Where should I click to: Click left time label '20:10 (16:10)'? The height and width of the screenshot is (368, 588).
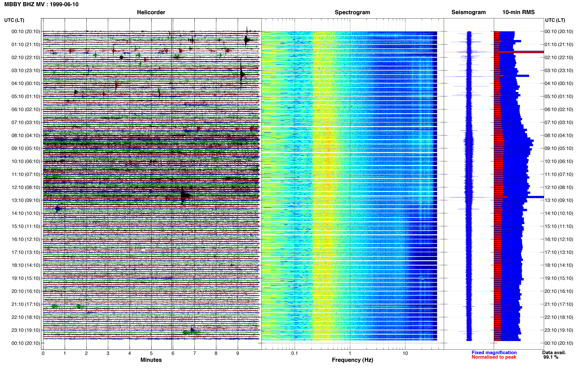click(x=26, y=291)
